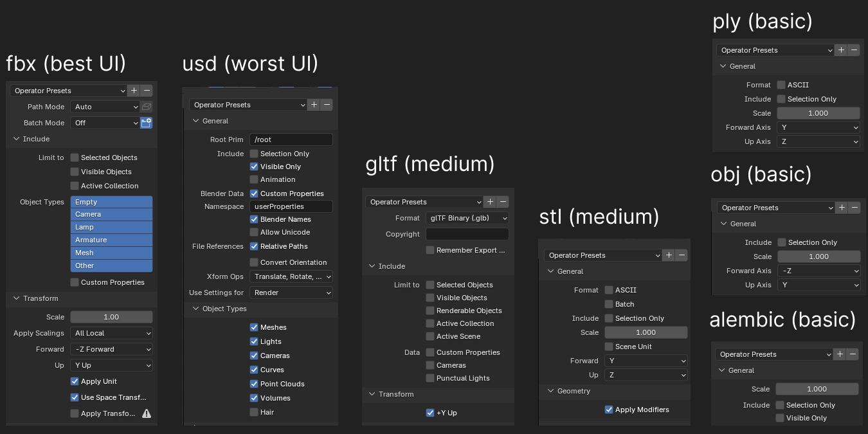This screenshot has width=868, height=434.
Task: Remove a preset in the obj panel
Action: (x=854, y=208)
